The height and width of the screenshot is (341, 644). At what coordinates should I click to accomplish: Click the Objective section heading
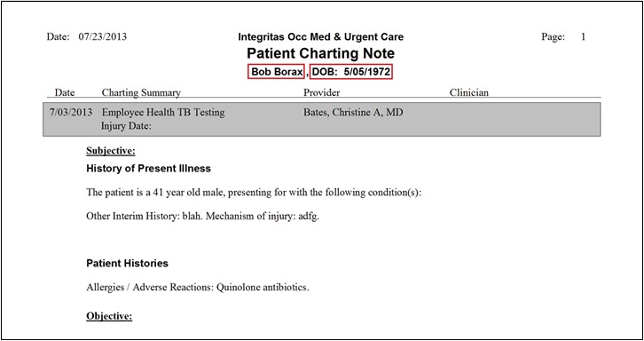(109, 316)
